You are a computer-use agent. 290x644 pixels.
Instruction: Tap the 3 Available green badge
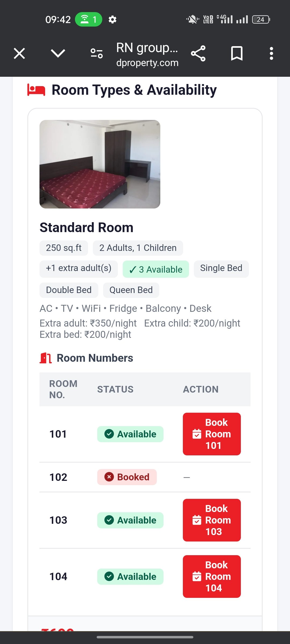tap(156, 269)
